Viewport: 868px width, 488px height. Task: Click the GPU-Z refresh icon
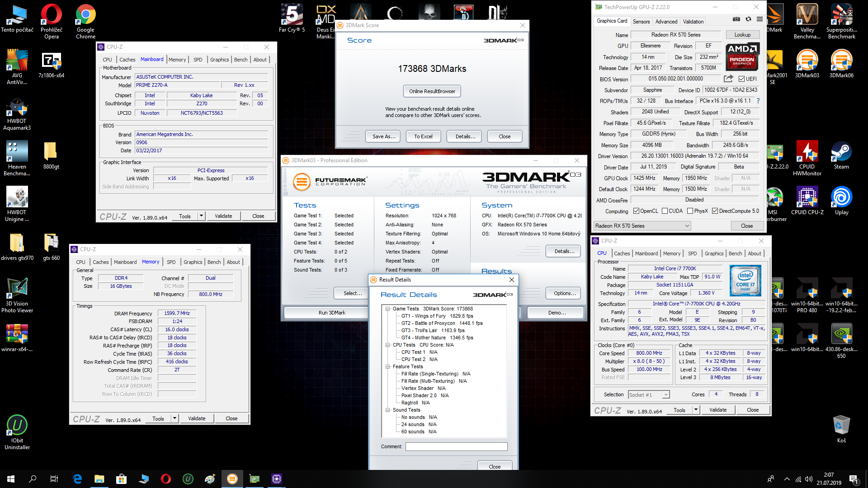click(x=748, y=19)
